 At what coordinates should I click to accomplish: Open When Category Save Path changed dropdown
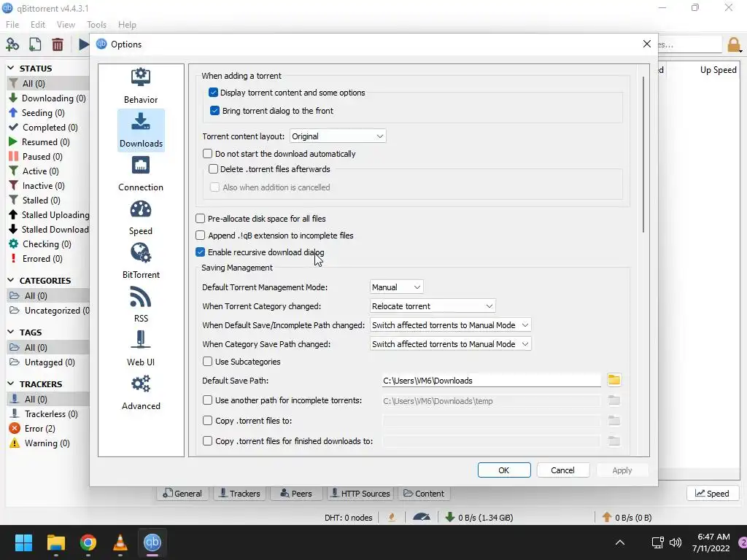[x=450, y=344]
